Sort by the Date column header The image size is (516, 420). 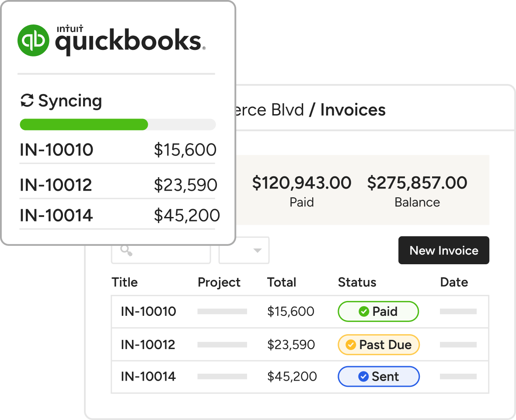(454, 282)
